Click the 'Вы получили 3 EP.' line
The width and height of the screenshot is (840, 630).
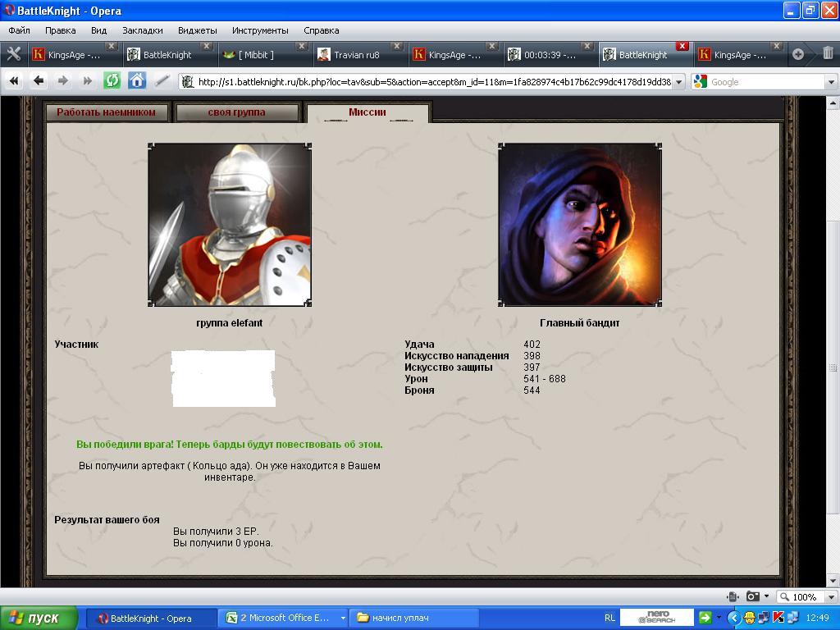pyautogui.click(x=216, y=532)
